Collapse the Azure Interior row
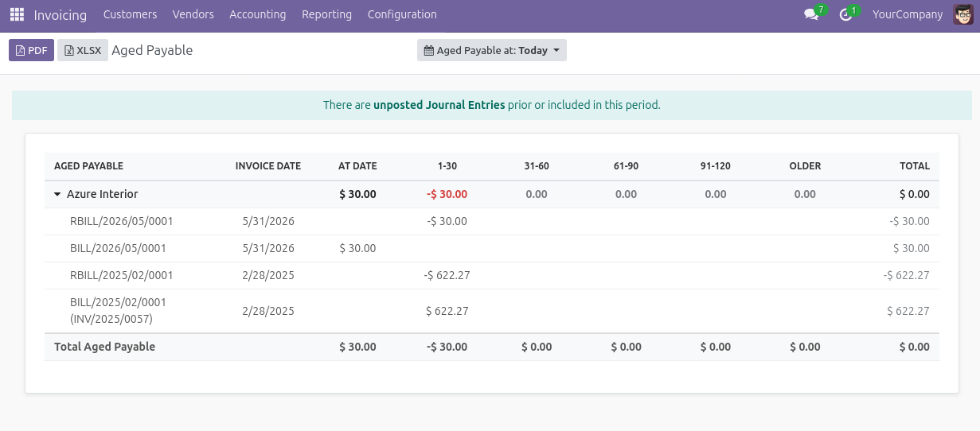Viewport: 980px width, 431px height. [x=57, y=194]
